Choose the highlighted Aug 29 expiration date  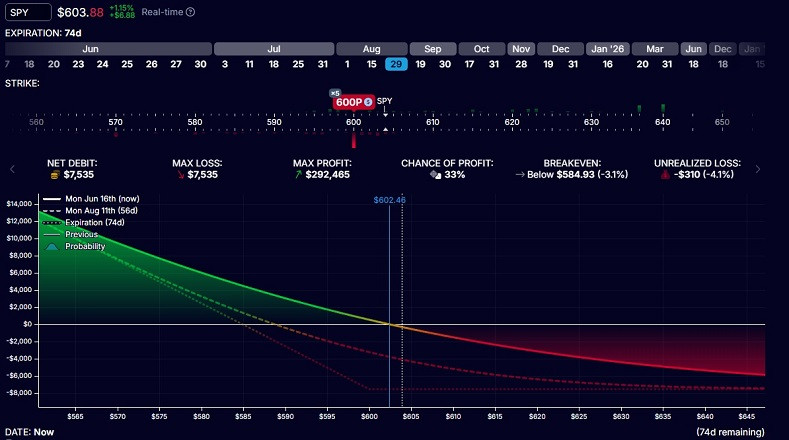pos(397,64)
